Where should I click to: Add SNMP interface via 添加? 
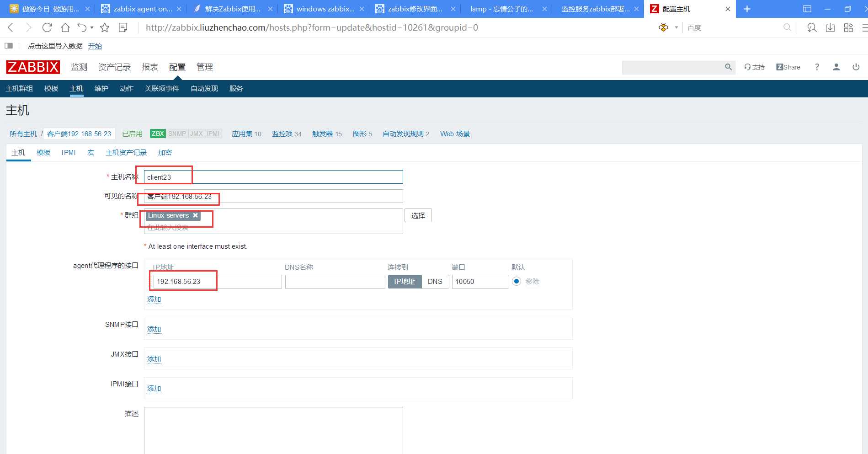[154, 329]
